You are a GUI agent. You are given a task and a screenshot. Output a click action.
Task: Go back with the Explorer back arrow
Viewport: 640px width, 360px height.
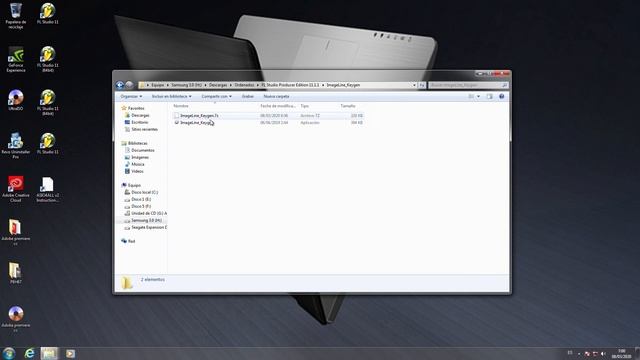point(120,85)
